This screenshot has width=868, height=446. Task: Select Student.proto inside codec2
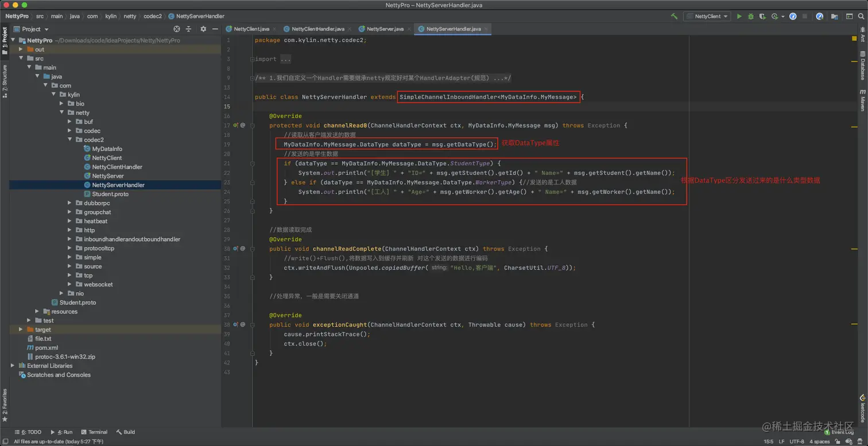click(x=110, y=194)
